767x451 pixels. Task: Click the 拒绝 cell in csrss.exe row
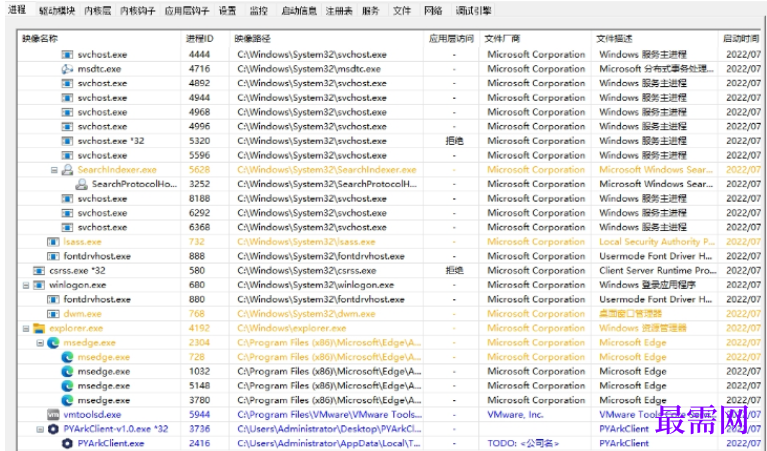click(454, 271)
